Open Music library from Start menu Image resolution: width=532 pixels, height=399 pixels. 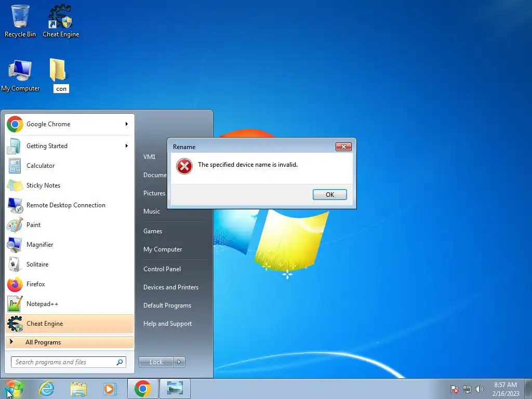(x=151, y=211)
